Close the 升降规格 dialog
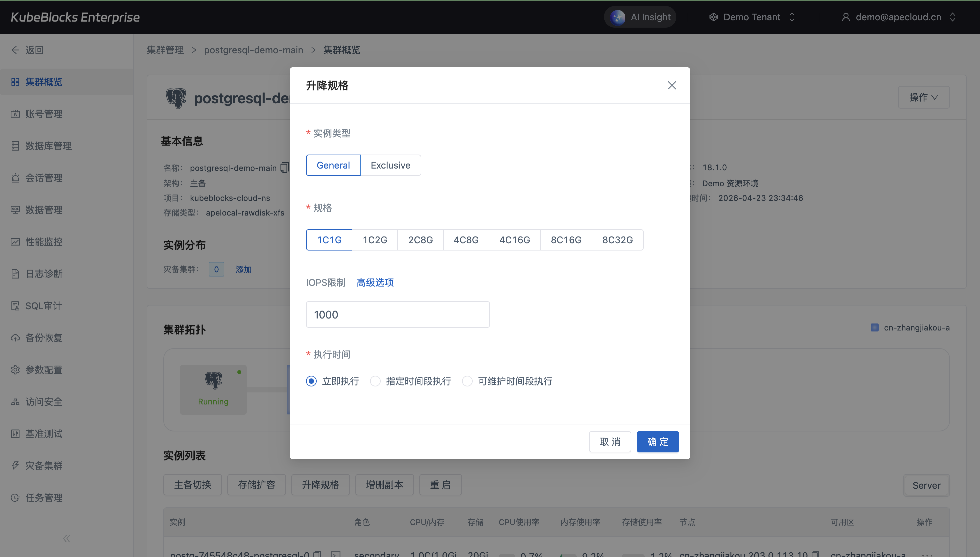980x557 pixels. tap(672, 85)
